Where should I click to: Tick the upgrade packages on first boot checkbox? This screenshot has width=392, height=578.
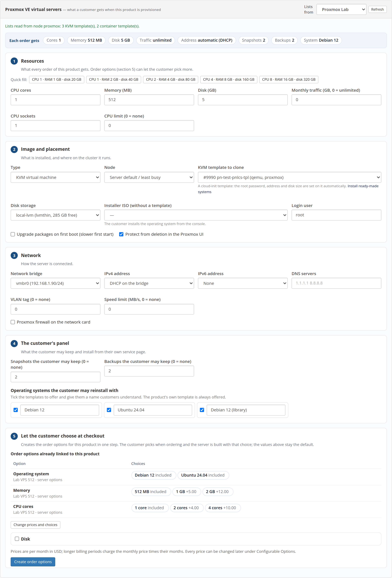coord(13,234)
